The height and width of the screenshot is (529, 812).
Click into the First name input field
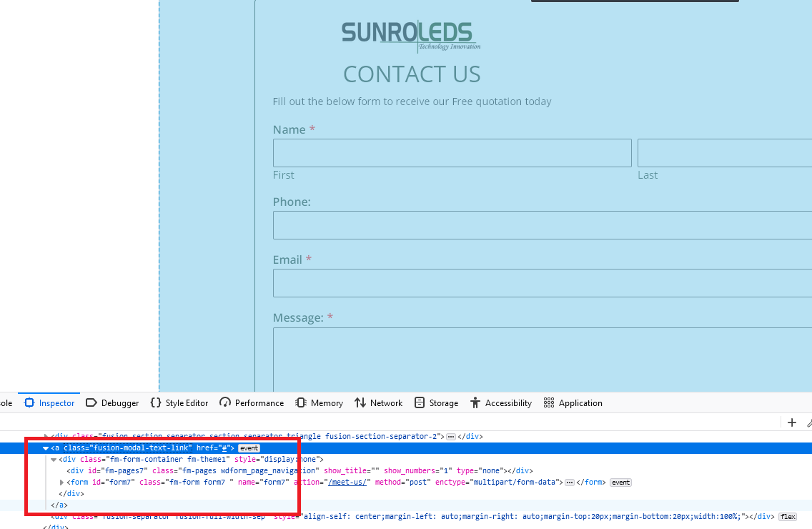452,153
